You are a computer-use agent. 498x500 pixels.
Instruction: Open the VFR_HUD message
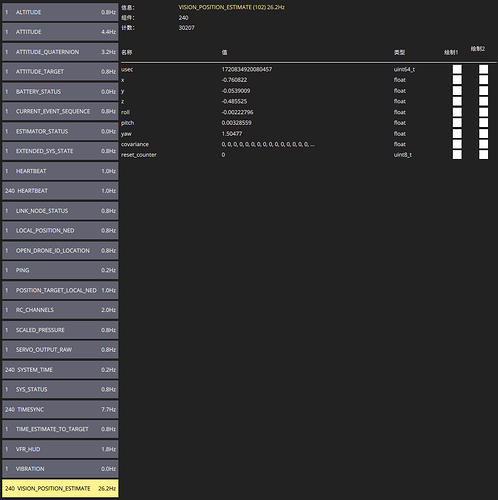60,449
